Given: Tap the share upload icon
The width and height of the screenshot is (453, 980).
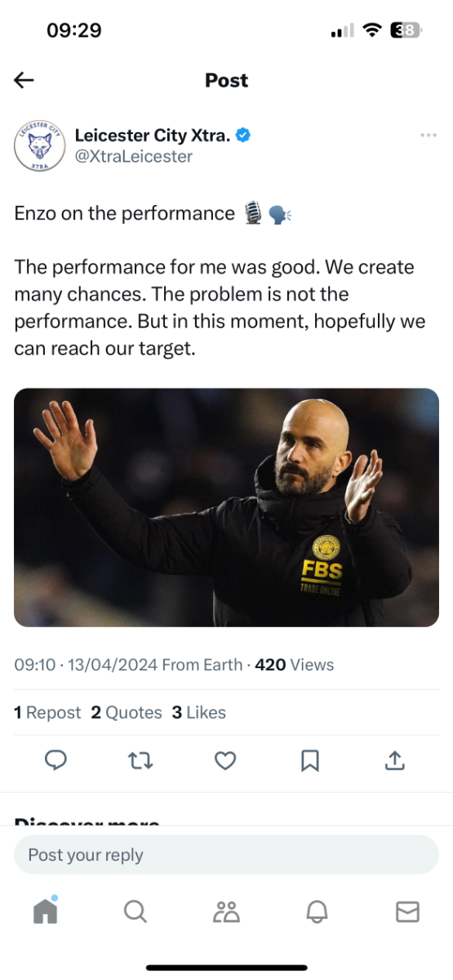Looking at the screenshot, I should pos(395,761).
